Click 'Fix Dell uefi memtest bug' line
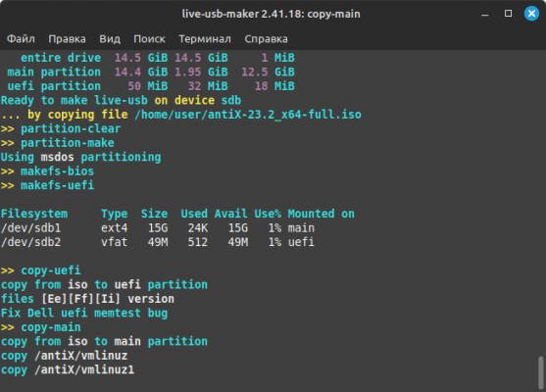Screen dimensions: 546x392 click(84, 313)
